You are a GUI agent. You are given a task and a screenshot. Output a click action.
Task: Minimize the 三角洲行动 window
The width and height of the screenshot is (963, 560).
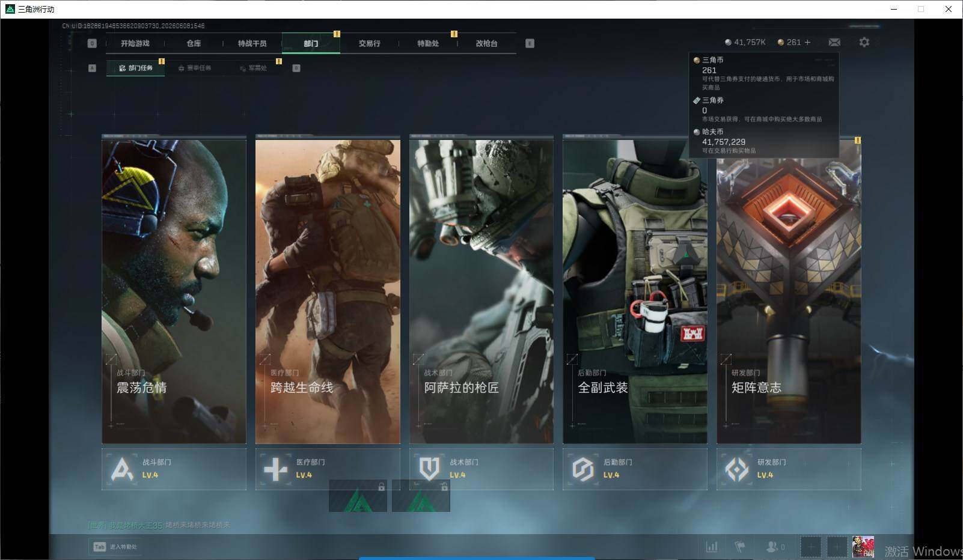coord(894,9)
